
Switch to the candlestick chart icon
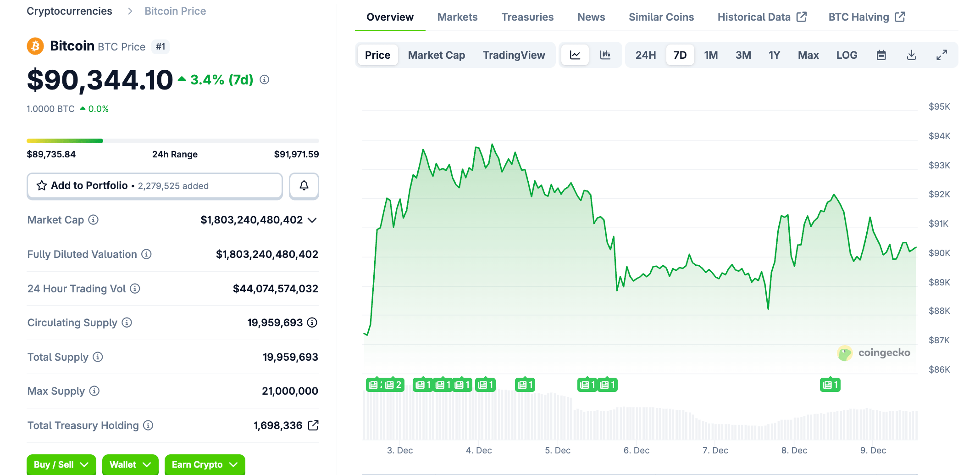pyautogui.click(x=606, y=54)
